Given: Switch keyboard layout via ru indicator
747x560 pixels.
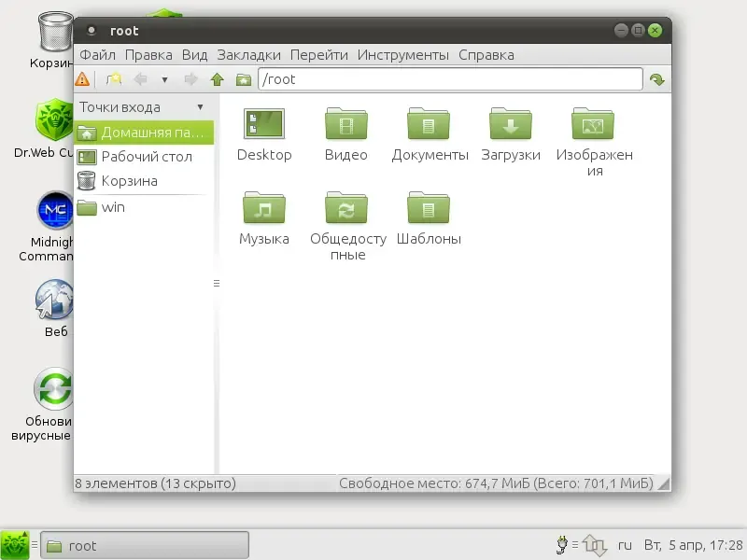Looking at the screenshot, I should [625, 545].
